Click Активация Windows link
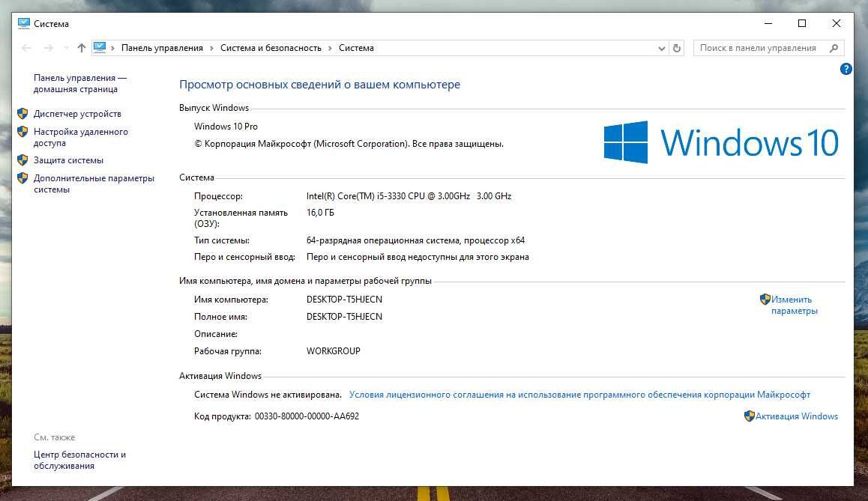The height and width of the screenshot is (501, 868). (797, 416)
